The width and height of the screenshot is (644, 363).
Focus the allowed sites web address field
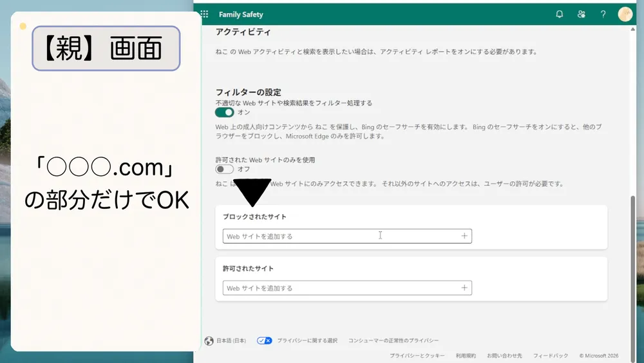pyautogui.click(x=347, y=288)
